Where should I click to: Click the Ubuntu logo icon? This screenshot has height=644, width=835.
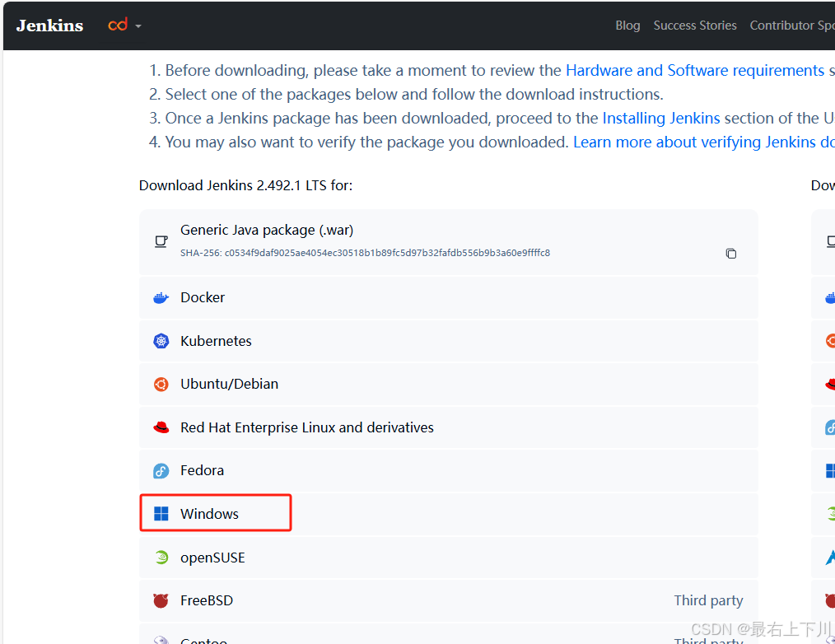pos(161,384)
